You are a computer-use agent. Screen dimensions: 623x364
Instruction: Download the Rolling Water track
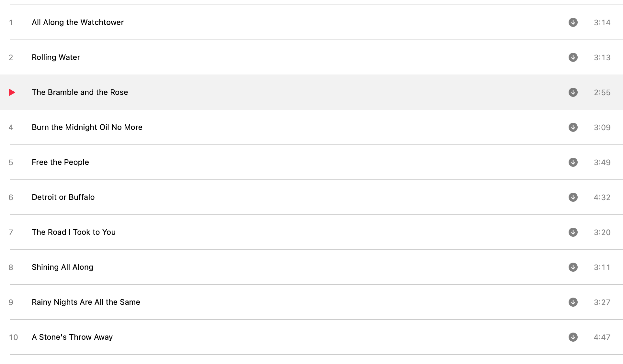pyautogui.click(x=573, y=57)
